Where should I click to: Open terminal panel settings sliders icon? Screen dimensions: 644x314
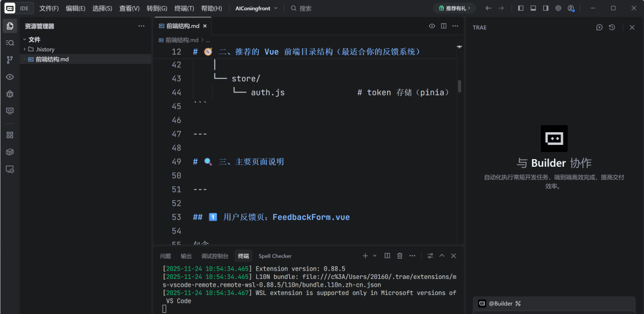(x=430, y=256)
